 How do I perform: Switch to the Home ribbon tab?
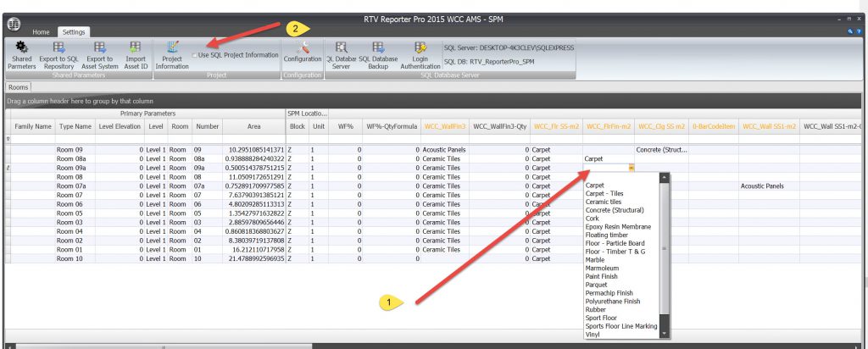pos(41,32)
